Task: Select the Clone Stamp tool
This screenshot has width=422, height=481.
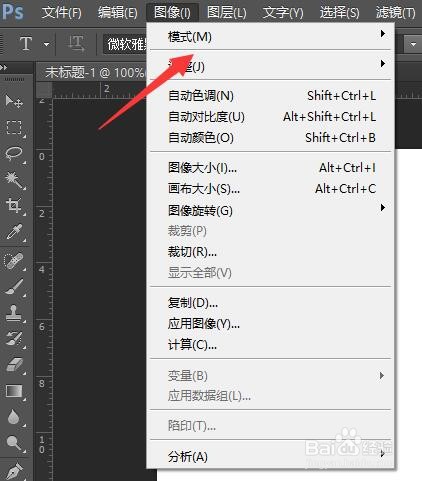Action: tap(14, 313)
